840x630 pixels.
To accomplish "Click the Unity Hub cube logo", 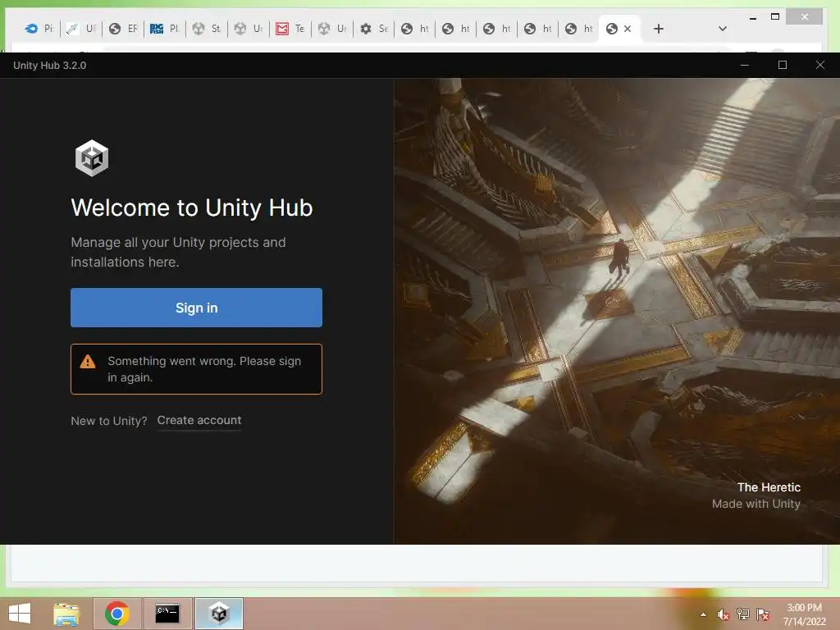I will point(92,158).
